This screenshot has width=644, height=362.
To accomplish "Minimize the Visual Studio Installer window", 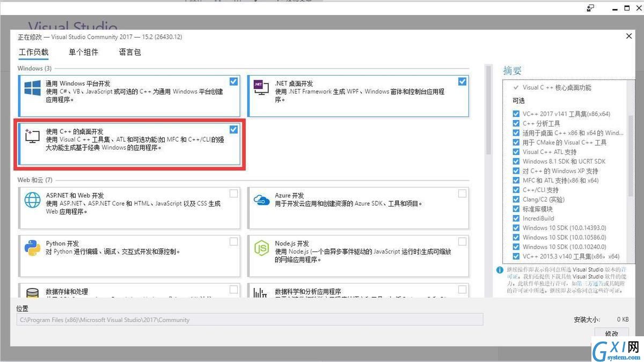I will 614,8.
